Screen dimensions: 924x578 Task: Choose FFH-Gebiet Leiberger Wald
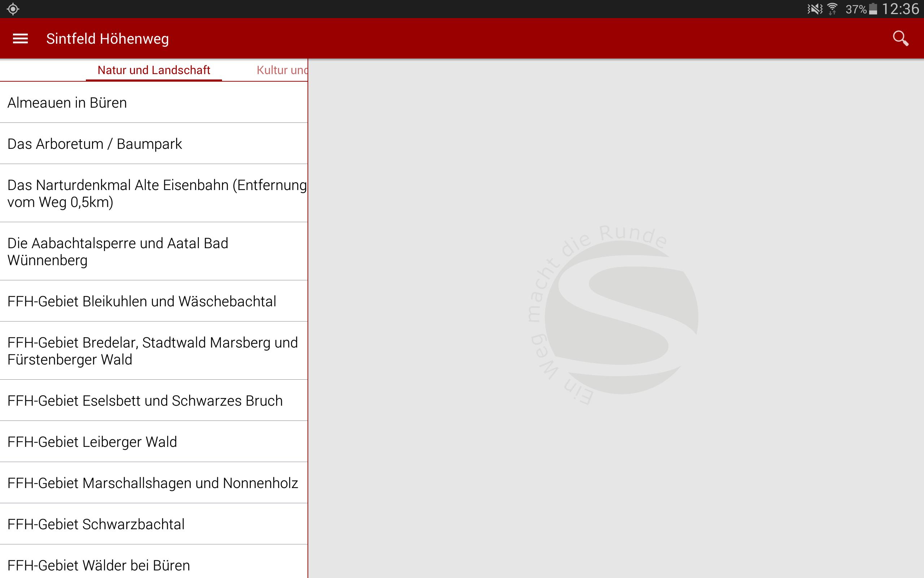point(154,442)
